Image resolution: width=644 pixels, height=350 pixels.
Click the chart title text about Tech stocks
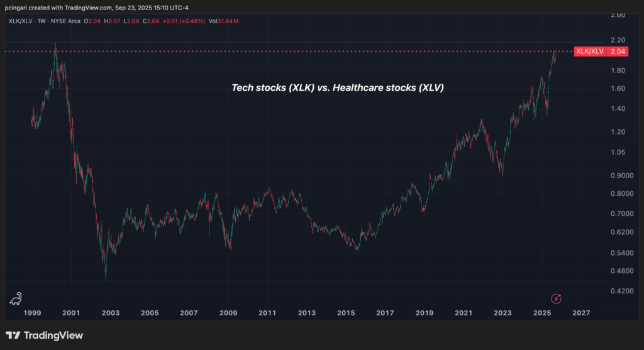tap(338, 88)
